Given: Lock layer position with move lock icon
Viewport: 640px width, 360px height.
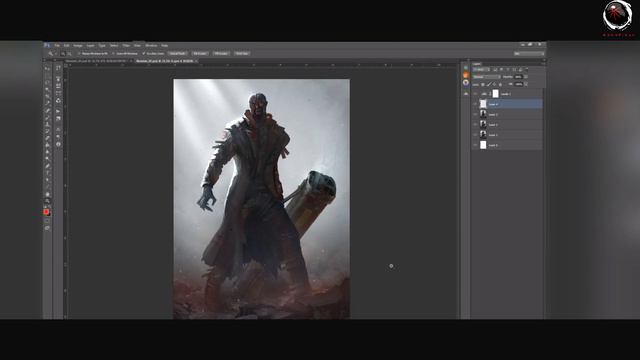Looking at the screenshot, I should tap(494, 84).
